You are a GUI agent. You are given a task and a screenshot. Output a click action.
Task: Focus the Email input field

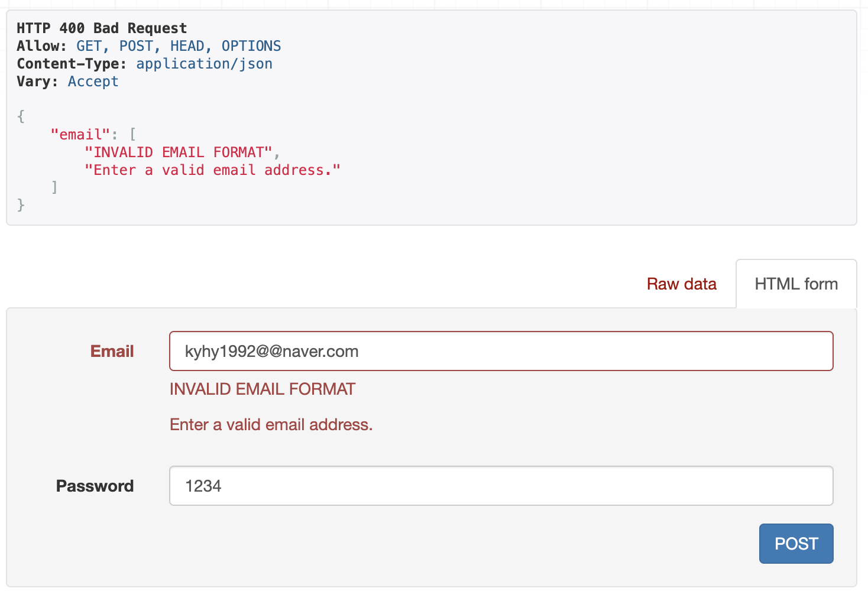[x=501, y=352]
